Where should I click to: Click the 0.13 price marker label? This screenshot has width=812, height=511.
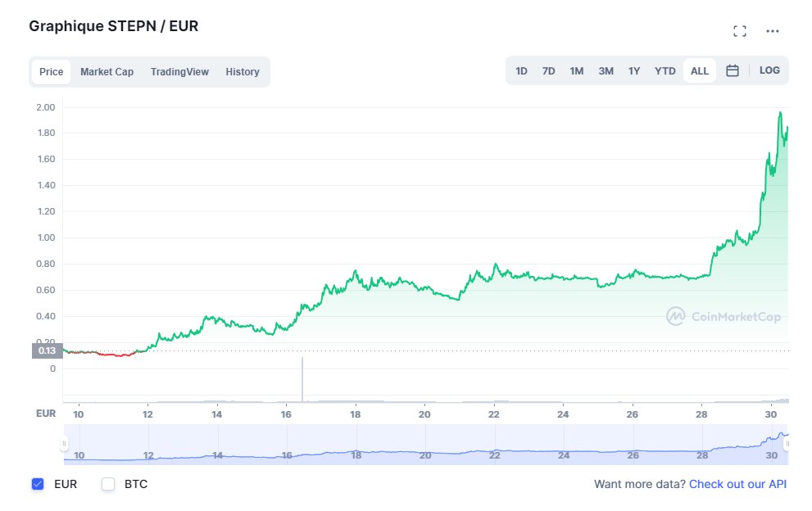coord(48,350)
